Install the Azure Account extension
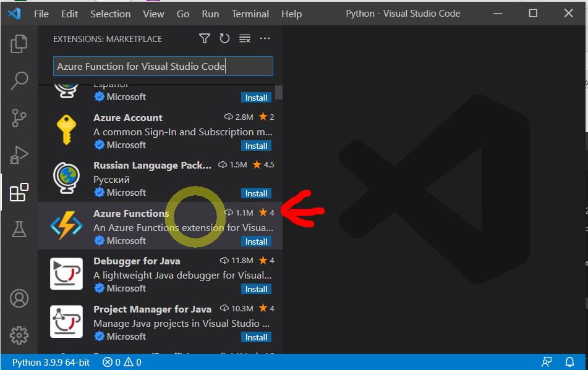588x370 pixels. (256, 146)
